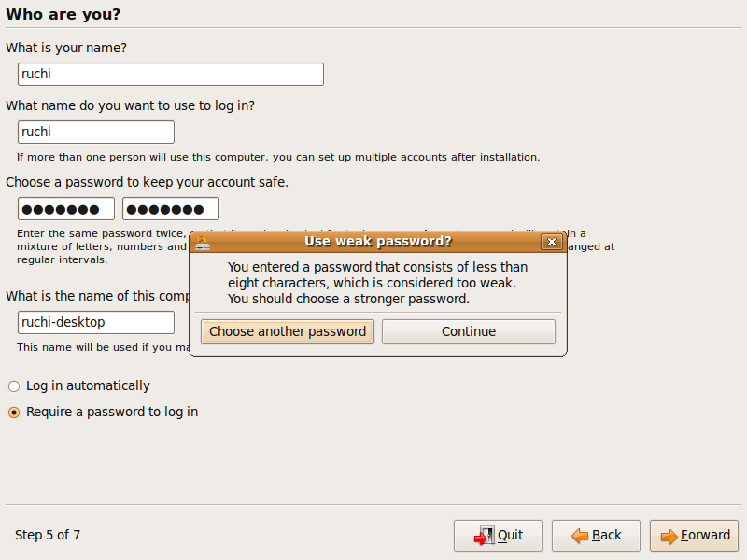The image size is (747, 560).
Task: Click the Forward arrow icon
Action: click(x=668, y=536)
